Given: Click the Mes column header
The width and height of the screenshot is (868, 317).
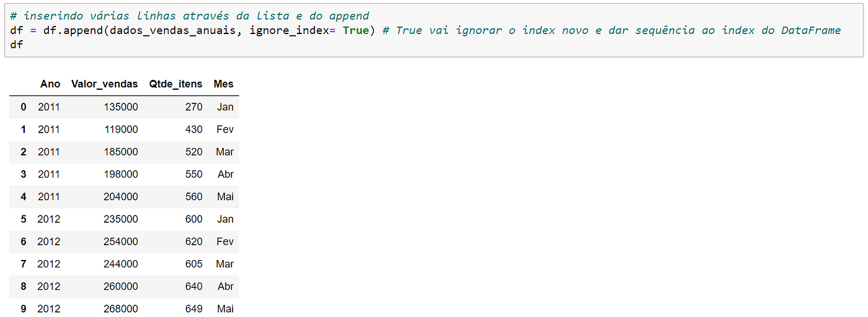Looking at the screenshot, I should pyautogui.click(x=223, y=84).
